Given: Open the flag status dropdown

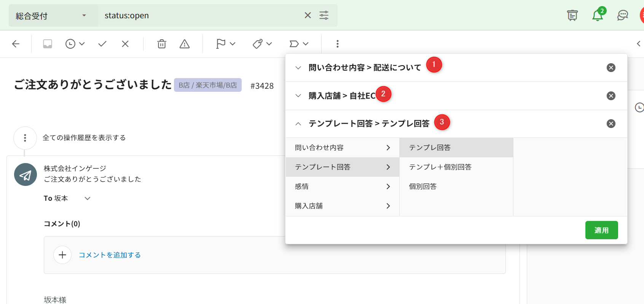Looking at the screenshot, I should (226, 44).
